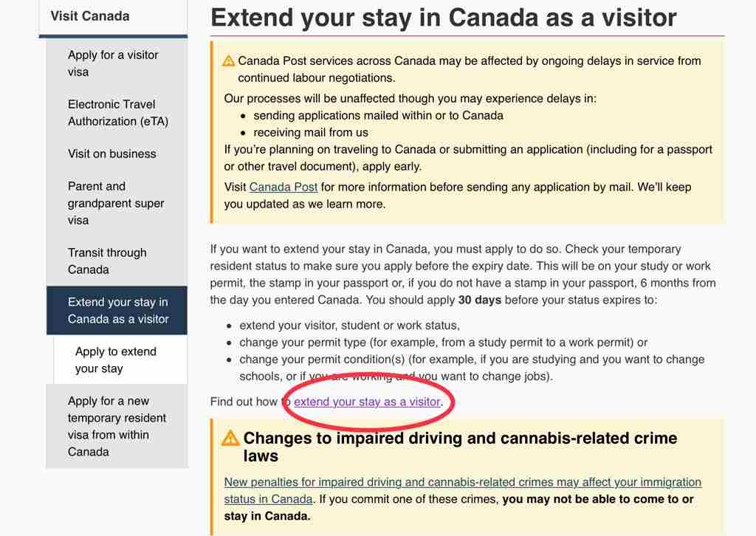Click the change your permit type bullet
Viewport: 756px width, 536px height.
443,343
